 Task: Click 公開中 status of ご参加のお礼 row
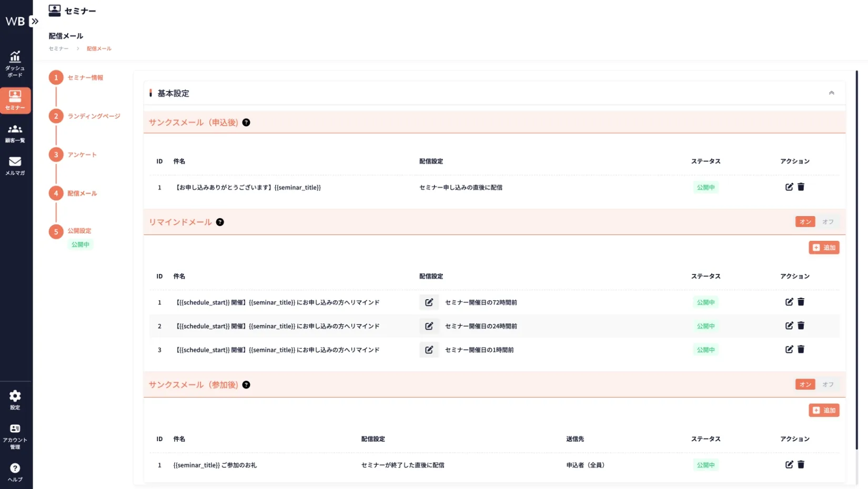[705, 465]
